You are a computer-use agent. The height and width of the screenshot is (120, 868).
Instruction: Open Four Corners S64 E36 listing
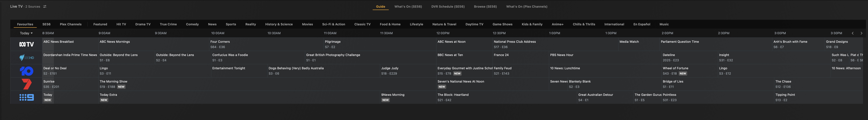pos(266,44)
